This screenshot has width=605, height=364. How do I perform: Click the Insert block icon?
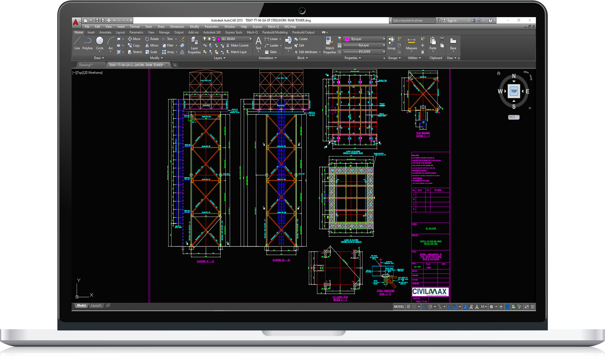pyautogui.click(x=288, y=41)
